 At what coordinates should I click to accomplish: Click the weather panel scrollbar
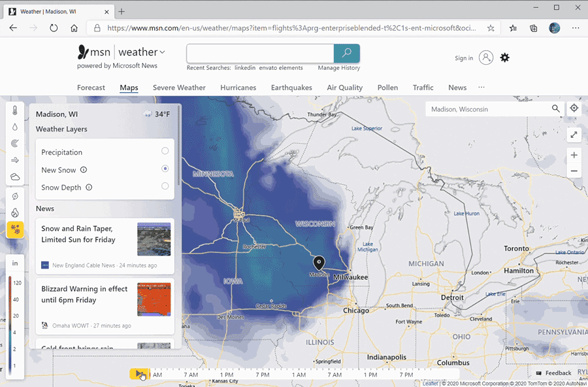tap(179, 145)
